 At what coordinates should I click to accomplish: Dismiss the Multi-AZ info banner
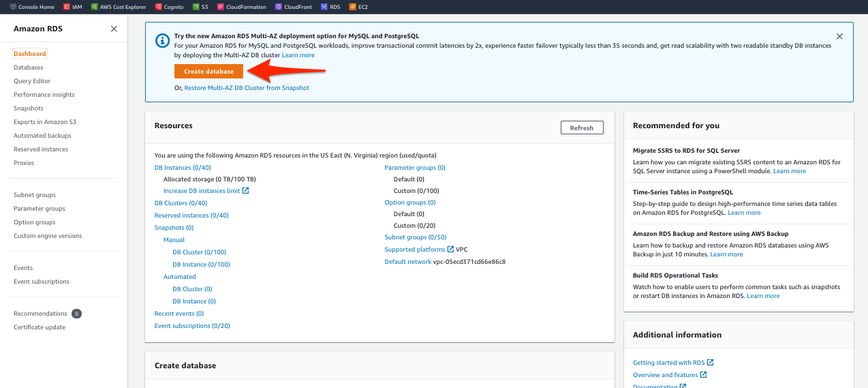pyautogui.click(x=839, y=36)
